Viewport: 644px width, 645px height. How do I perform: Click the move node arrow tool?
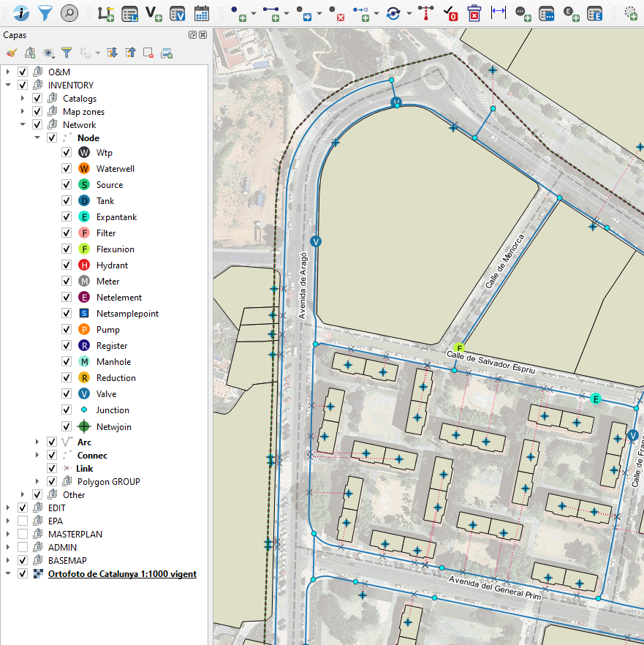coord(304,13)
